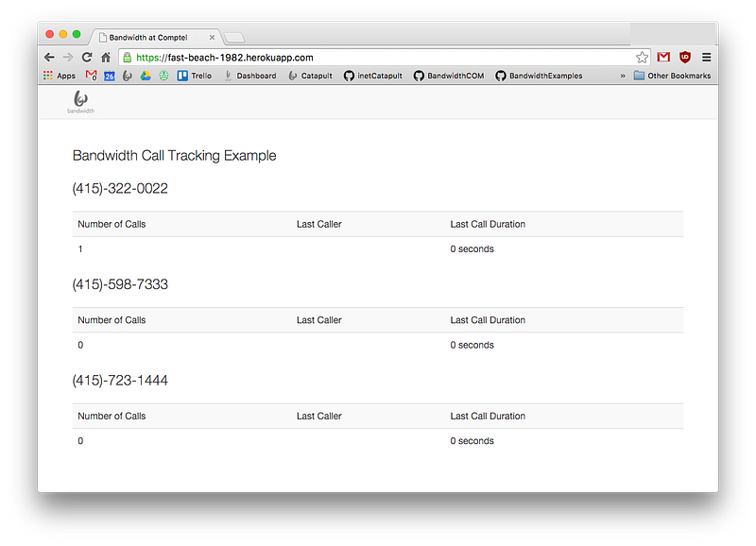Select the Bandwidth at Comptel tab

coord(155,37)
